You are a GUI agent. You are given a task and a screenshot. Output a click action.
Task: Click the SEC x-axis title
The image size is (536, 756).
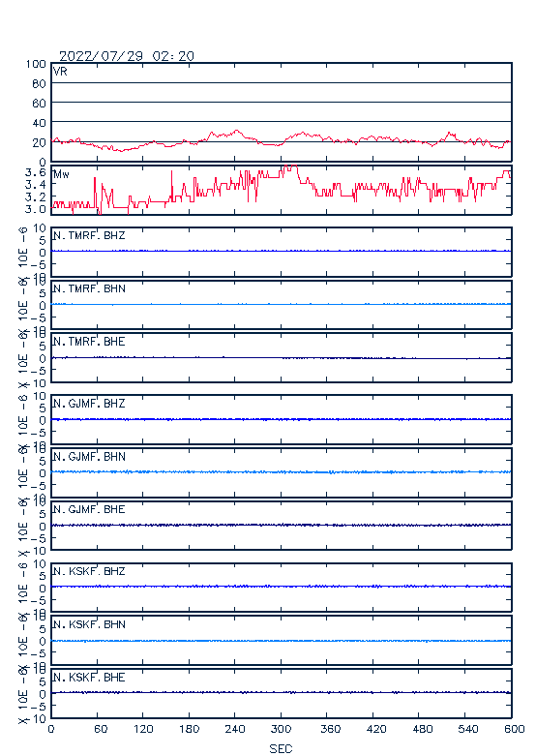(281, 748)
